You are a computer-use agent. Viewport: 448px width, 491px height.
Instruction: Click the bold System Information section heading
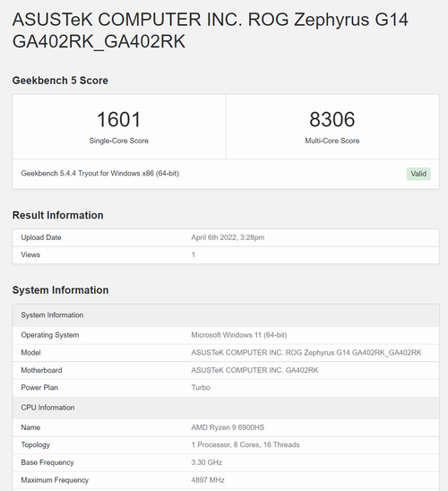pyautogui.click(x=60, y=290)
